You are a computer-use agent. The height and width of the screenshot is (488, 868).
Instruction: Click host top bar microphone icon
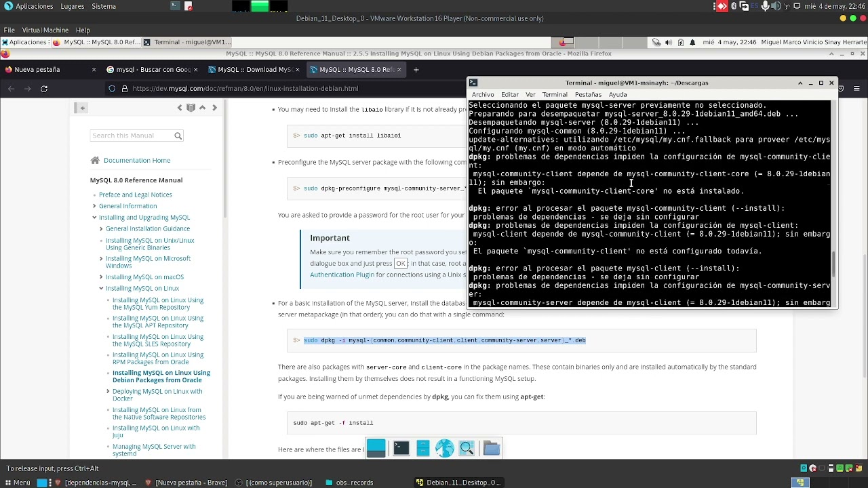click(766, 6)
